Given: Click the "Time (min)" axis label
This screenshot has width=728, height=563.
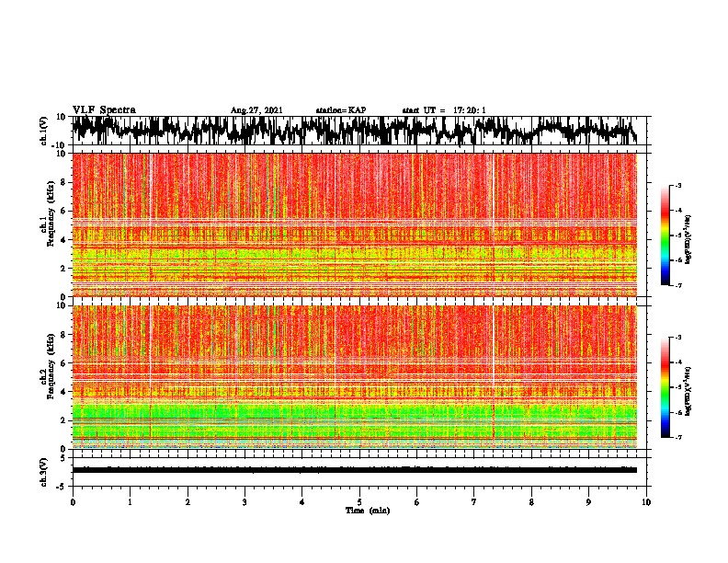Looking at the screenshot, I should pos(368,511).
